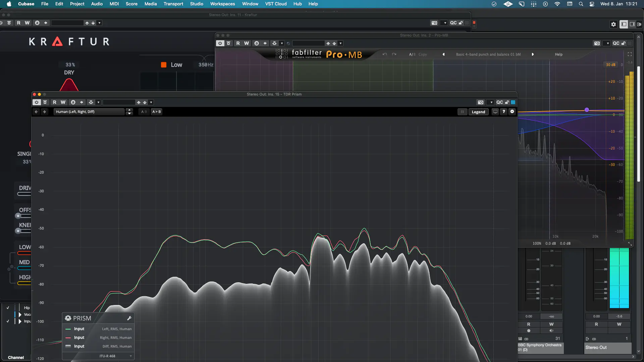Enable Read automation in the TDR Prism header
644x362 pixels.
[54, 102]
